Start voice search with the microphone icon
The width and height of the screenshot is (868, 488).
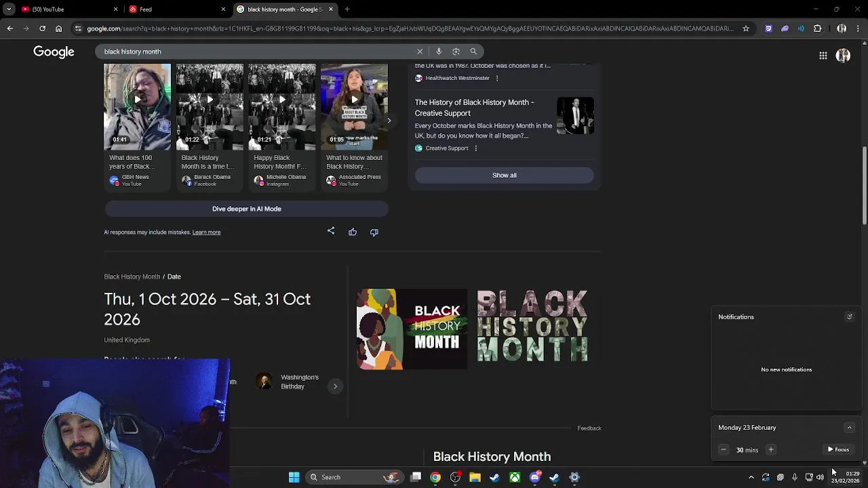(439, 52)
